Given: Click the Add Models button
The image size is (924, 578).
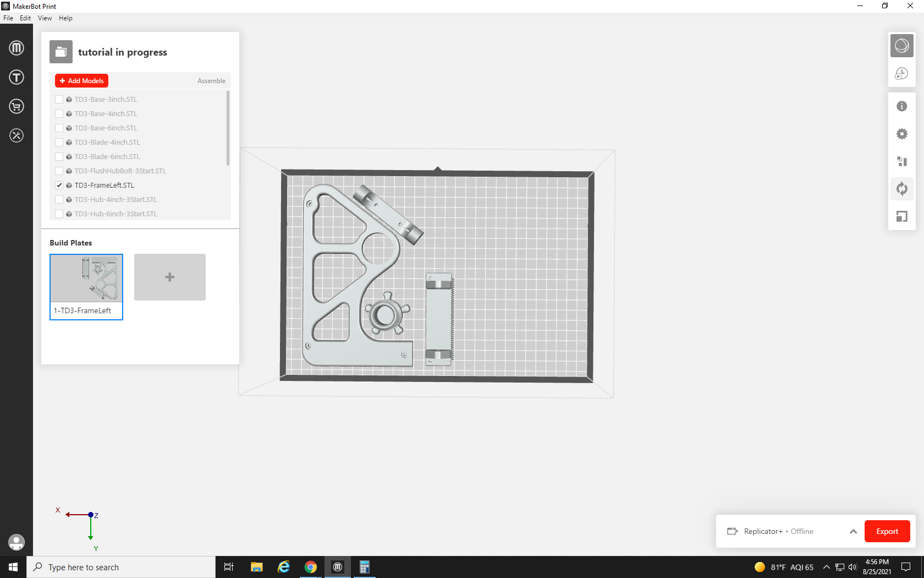Looking at the screenshot, I should tap(81, 81).
